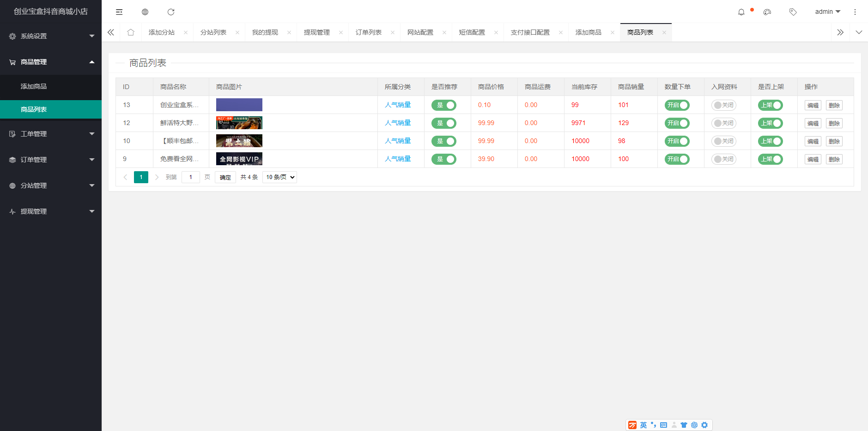Screen dimensions: 868x431
Task: Click the theme palette icon in header
Action: [767, 12]
